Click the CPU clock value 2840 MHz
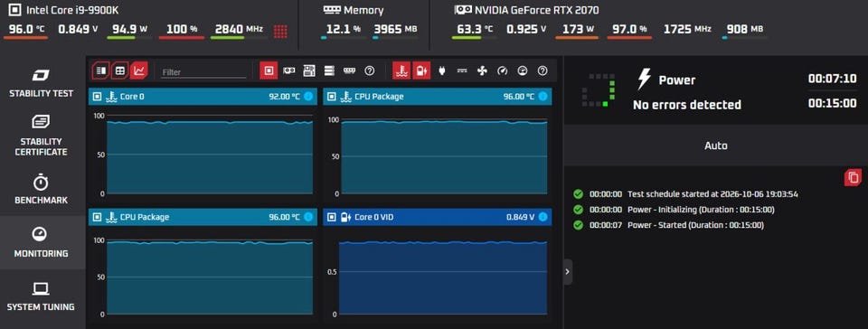The width and height of the screenshot is (868, 329). coord(239,29)
